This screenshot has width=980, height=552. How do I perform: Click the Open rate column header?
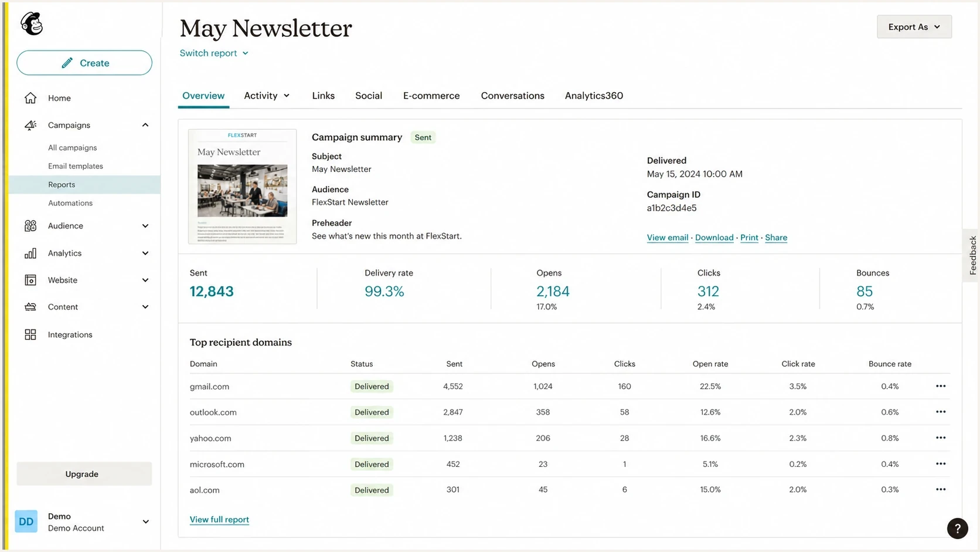710,364
